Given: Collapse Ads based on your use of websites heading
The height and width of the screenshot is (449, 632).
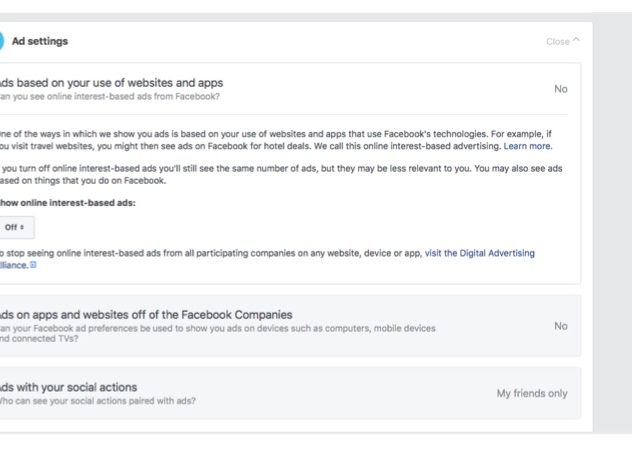Looking at the screenshot, I should (x=110, y=82).
